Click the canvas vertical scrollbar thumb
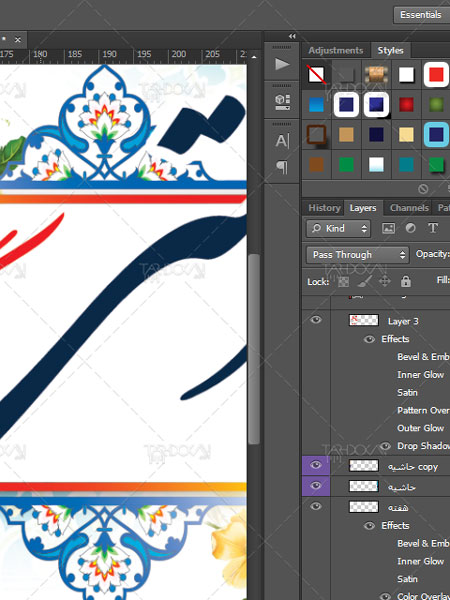The height and width of the screenshot is (600, 450). point(253,349)
